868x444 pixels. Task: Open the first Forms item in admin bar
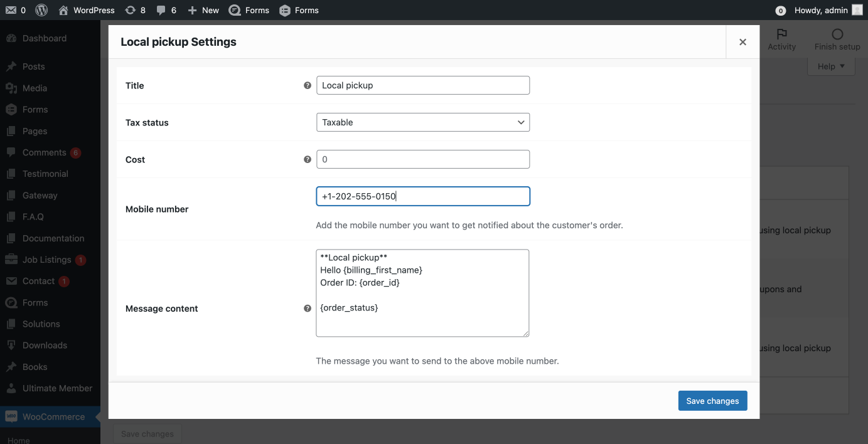pyautogui.click(x=249, y=10)
